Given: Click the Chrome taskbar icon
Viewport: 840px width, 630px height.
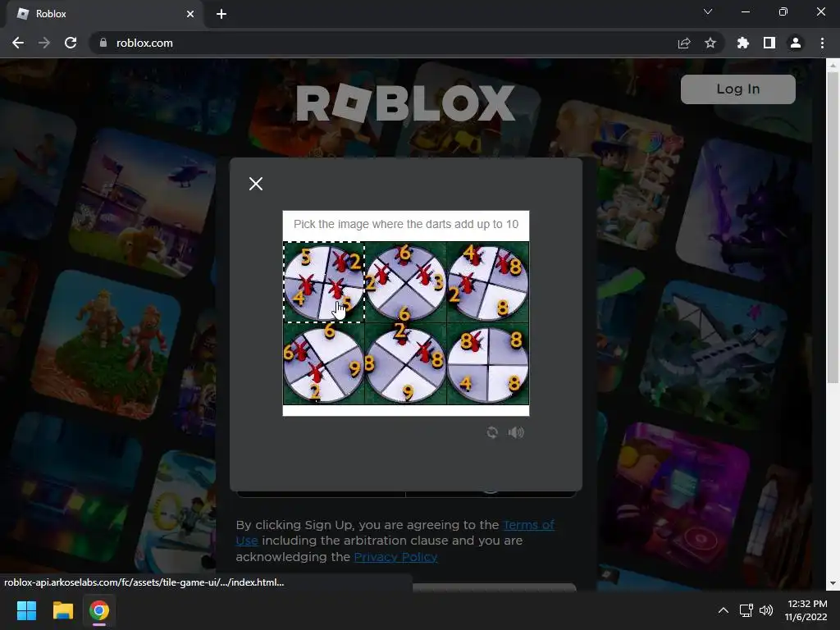Looking at the screenshot, I should coord(98,610).
